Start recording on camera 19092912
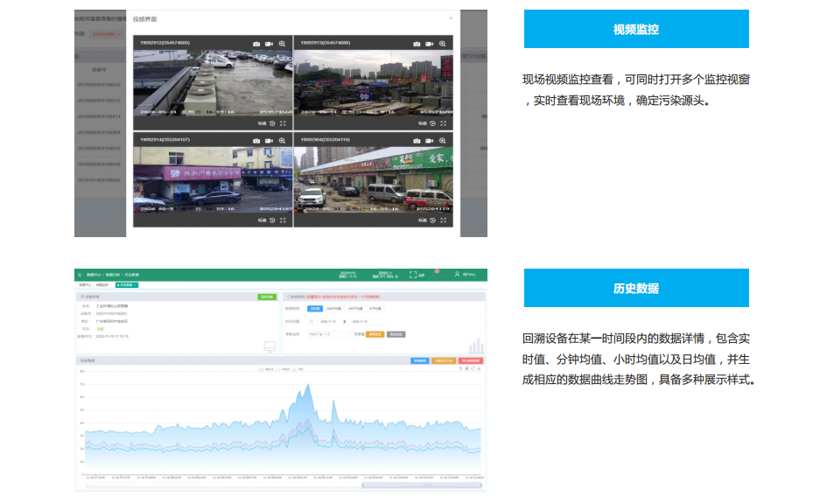The height and width of the screenshot is (504, 827). point(269,44)
